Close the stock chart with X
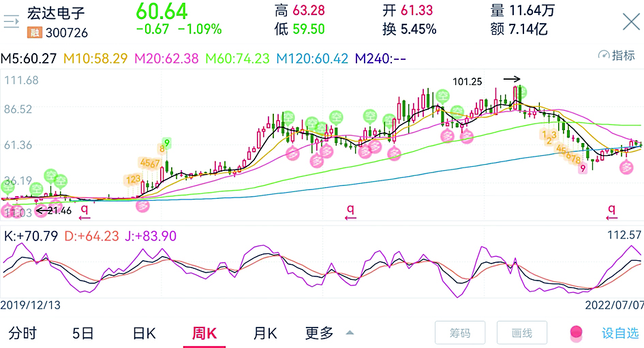This screenshot has width=644, height=348. [x=631, y=22]
